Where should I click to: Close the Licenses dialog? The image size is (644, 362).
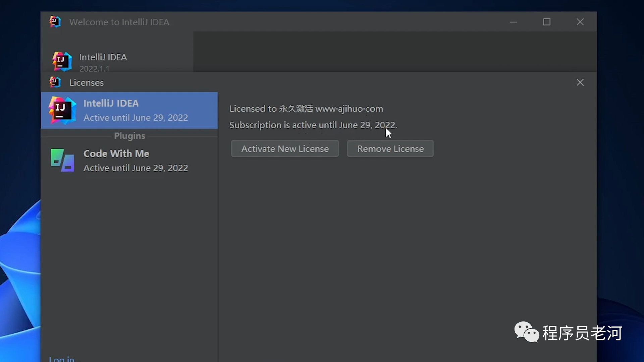[580, 82]
